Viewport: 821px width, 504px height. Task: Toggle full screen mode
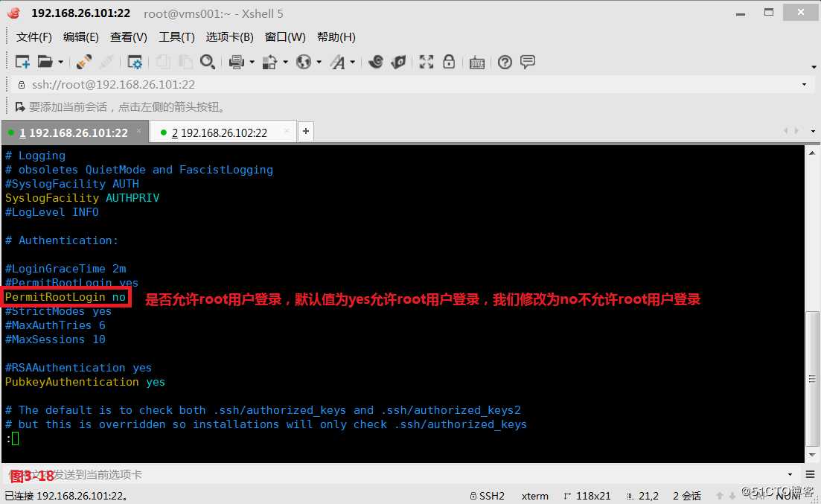[x=426, y=62]
